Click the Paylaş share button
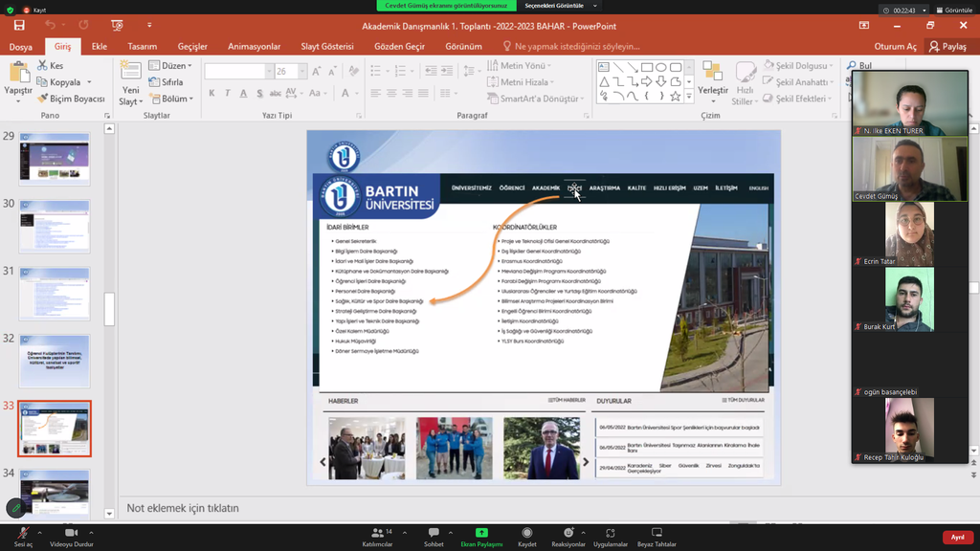980x551 pixels. (947, 46)
